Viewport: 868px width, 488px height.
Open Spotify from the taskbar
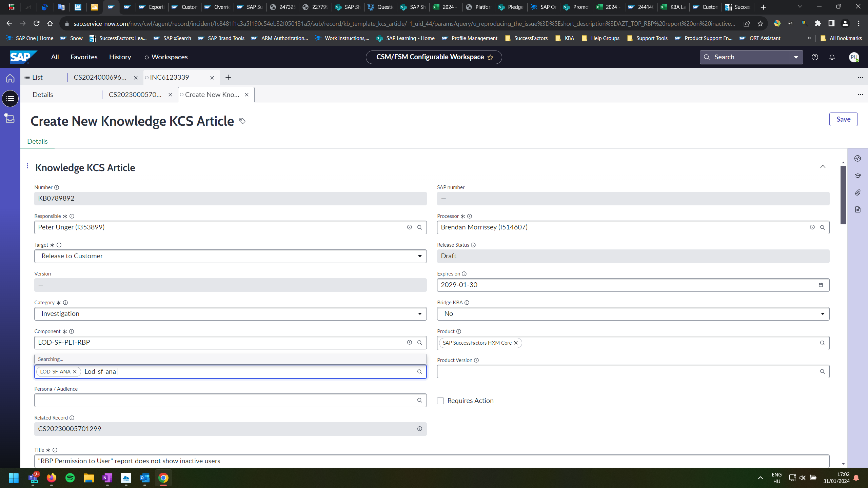click(70, 478)
